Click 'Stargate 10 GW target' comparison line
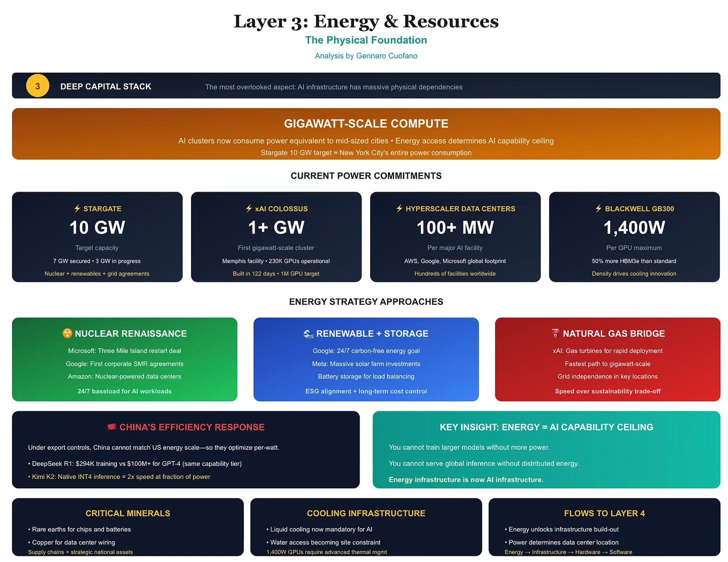 click(366, 153)
